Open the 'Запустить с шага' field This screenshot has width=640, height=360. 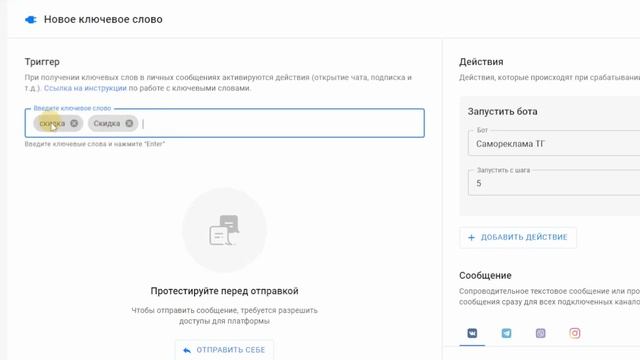(553, 183)
